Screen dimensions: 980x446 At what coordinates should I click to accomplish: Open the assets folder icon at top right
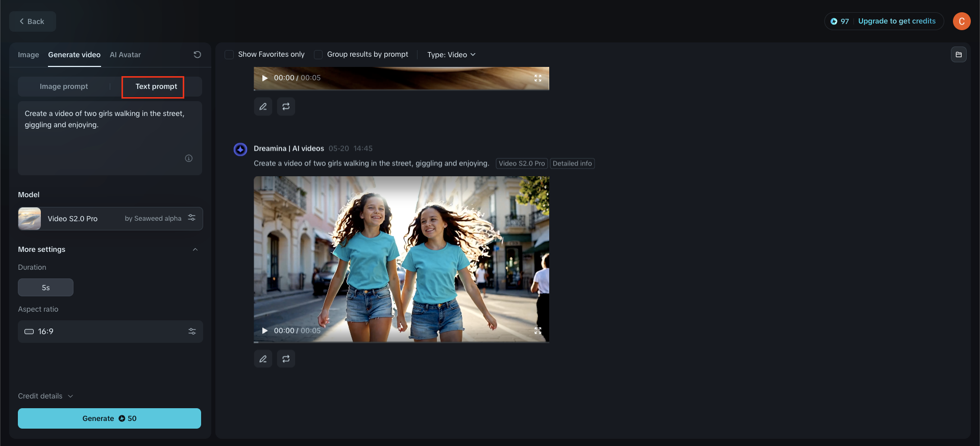click(959, 55)
